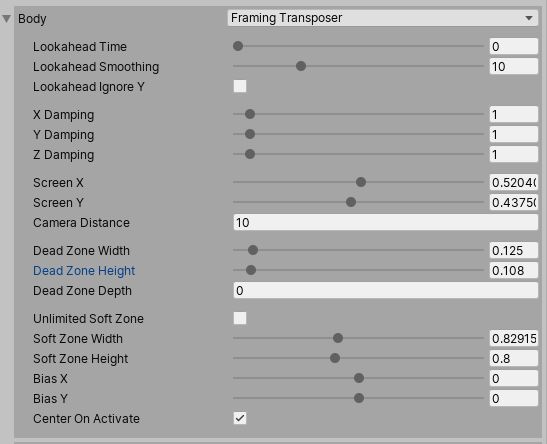This screenshot has height=444, width=547.
Task: Toggle the Unlimited Soft Zone checkbox
Action: 240,318
